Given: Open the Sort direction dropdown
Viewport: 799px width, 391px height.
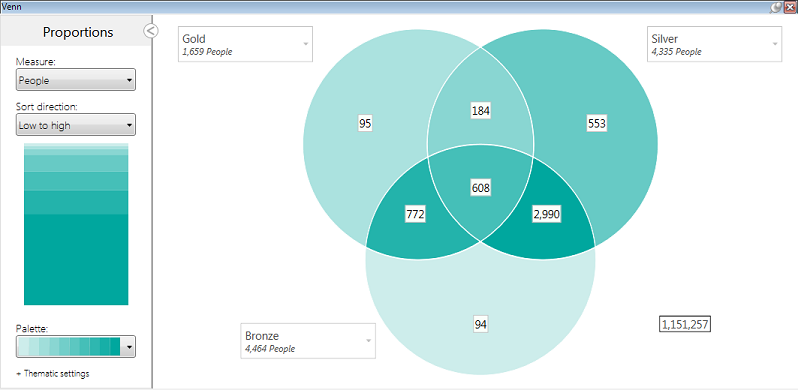Looking at the screenshot, I should point(75,125).
